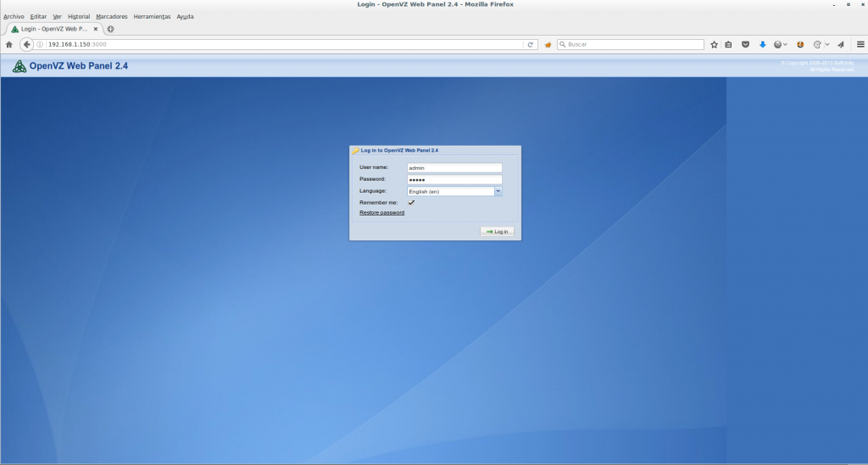The width and height of the screenshot is (868, 465).
Task: Select the Login - OpenVZ Web Panel tab
Action: (x=53, y=29)
